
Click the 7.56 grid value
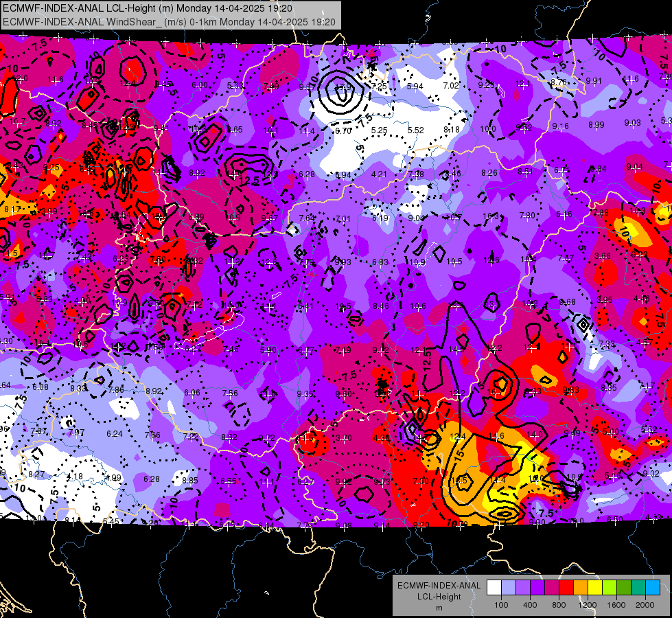point(230,393)
